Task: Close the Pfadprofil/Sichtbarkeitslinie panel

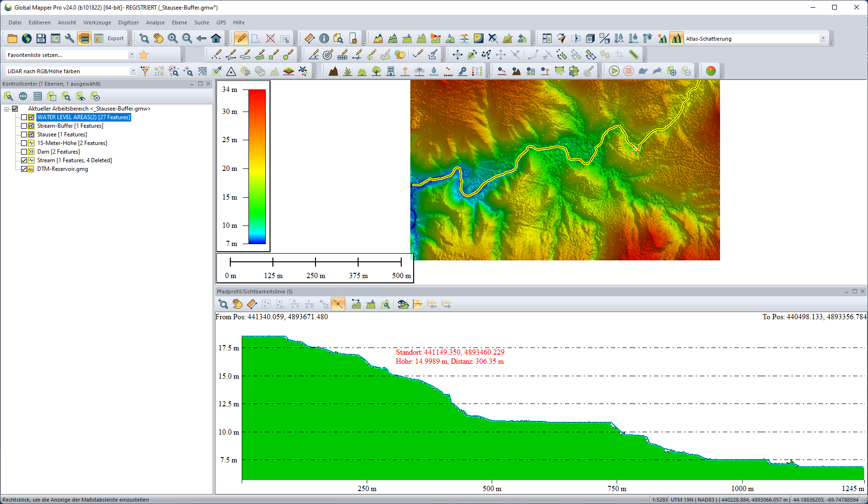Action: (863, 291)
